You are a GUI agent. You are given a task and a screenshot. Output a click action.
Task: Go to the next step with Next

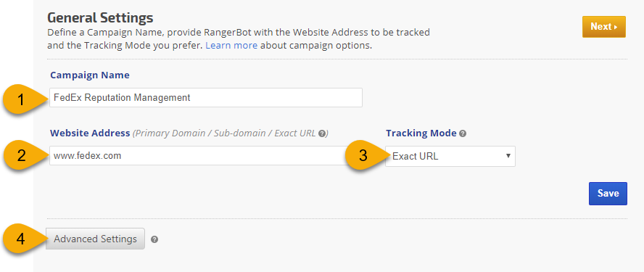tap(603, 27)
